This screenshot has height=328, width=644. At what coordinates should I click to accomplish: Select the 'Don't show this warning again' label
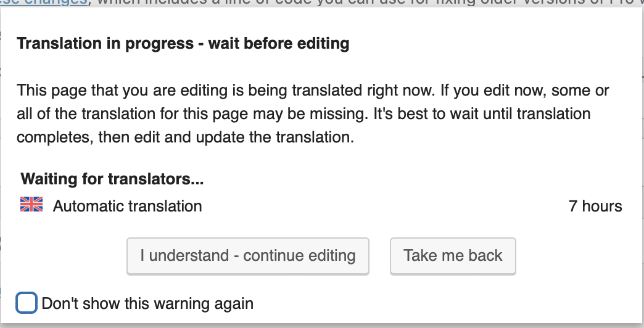[147, 304]
